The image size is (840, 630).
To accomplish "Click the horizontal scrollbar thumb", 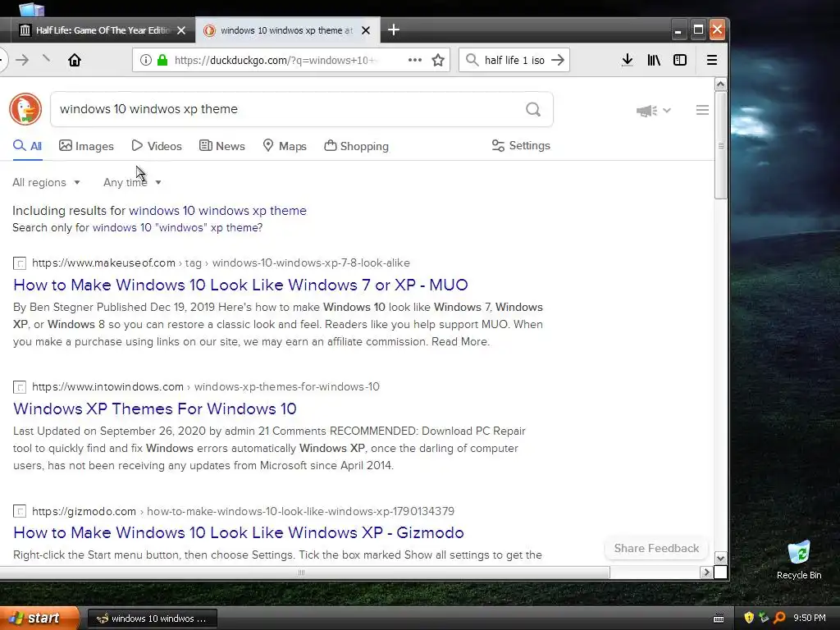I will (x=301, y=573).
